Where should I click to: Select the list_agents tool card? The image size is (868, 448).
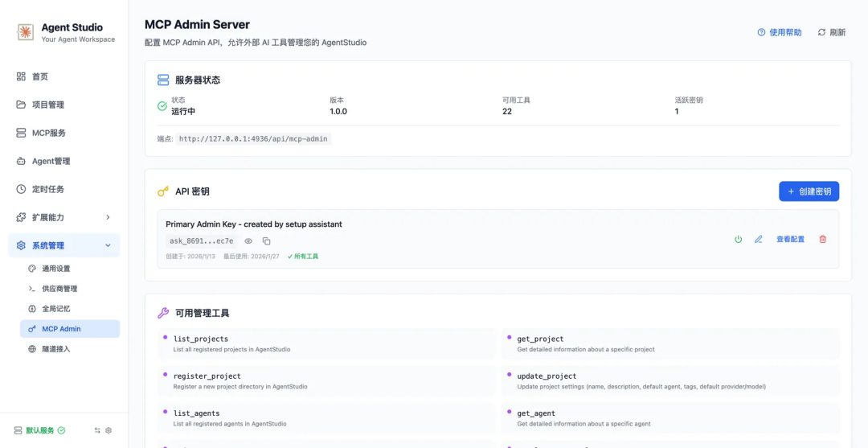[x=326, y=418]
